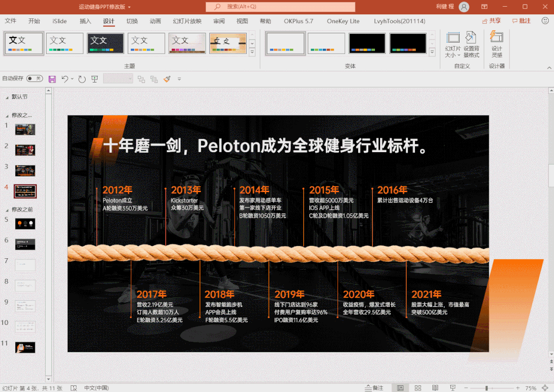The width and height of the screenshot is (554, 392).
Task: Select the first black variant thumbnail
Action: tap(367, 44)
